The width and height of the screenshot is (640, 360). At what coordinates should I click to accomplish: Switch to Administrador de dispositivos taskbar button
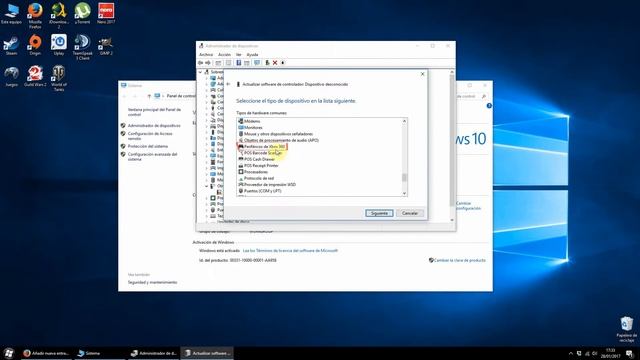(x=153, y=353)
